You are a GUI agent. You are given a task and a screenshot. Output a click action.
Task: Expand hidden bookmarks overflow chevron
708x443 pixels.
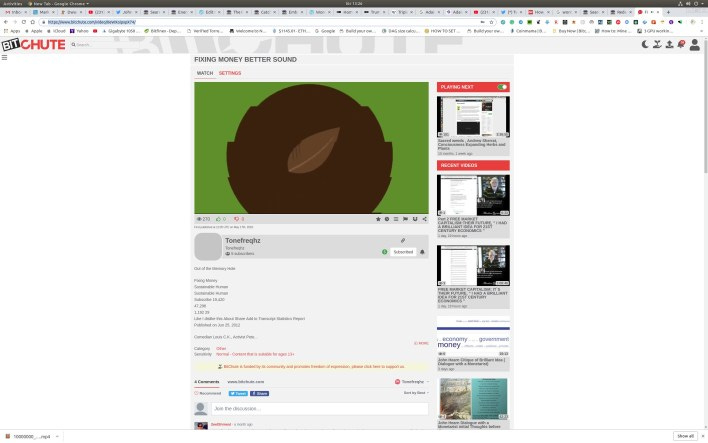703,31
